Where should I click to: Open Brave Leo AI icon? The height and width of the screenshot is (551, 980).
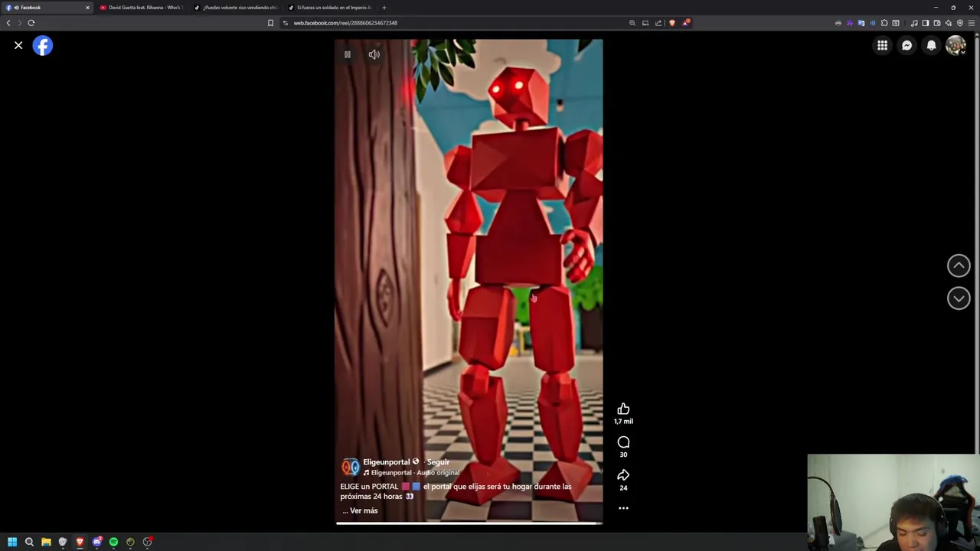949,23
